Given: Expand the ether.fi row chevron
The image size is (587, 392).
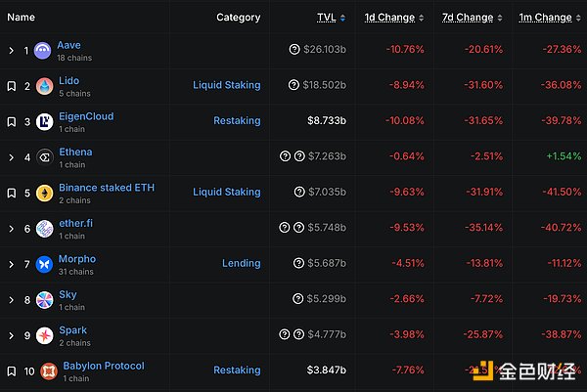Looking at the screenshot, I should [11, 228].
